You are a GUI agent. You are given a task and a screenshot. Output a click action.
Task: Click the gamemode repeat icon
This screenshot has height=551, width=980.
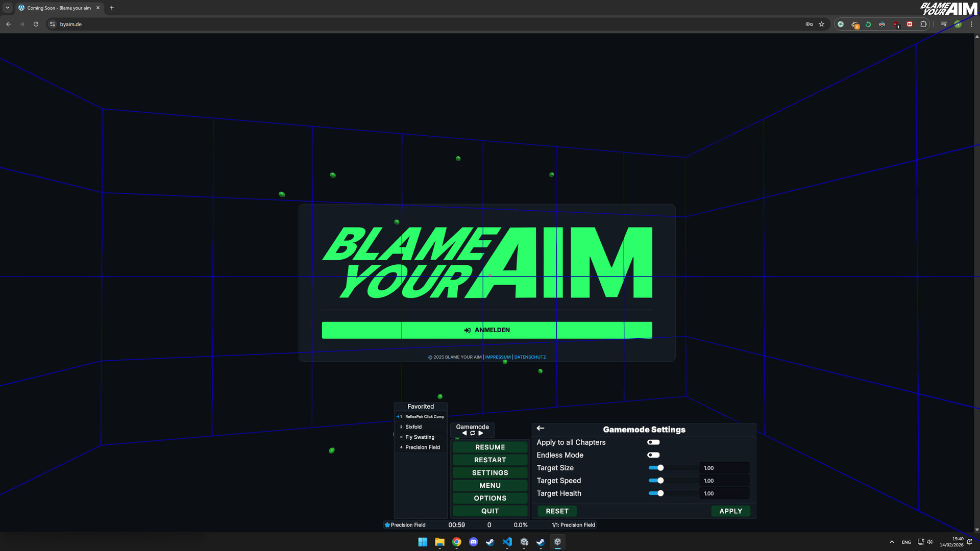pos(473,433)
